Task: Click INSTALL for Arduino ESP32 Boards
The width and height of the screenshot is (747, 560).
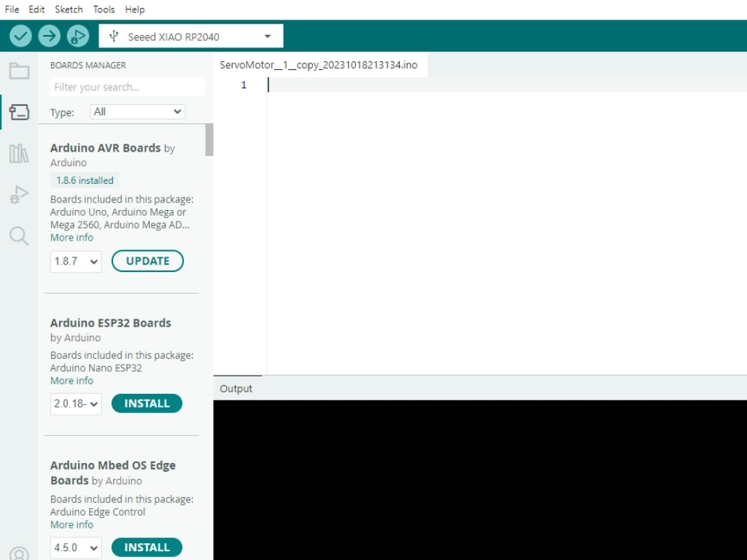Action: (147, 404)
